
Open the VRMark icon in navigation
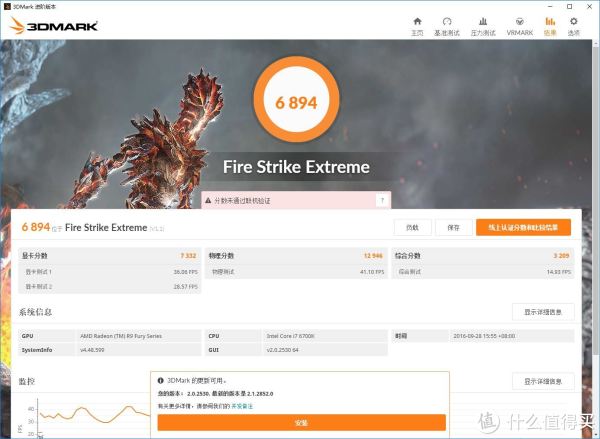(520, 21)
